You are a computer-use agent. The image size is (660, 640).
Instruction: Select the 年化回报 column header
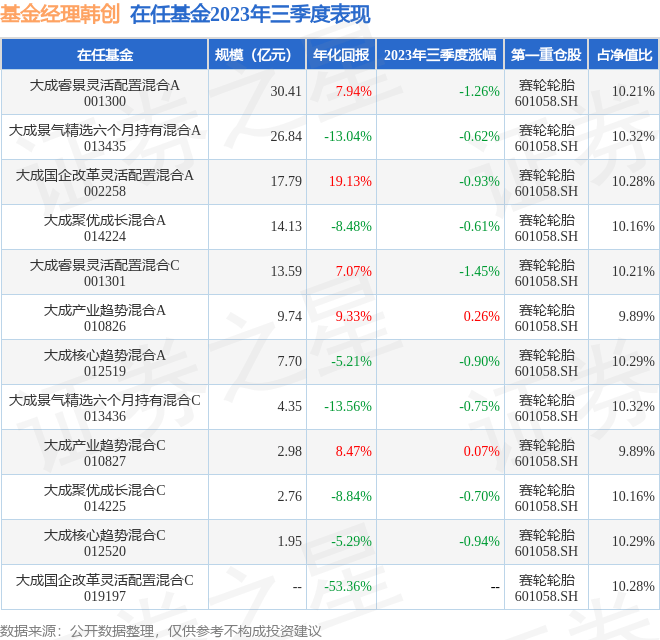click(341, 55)
